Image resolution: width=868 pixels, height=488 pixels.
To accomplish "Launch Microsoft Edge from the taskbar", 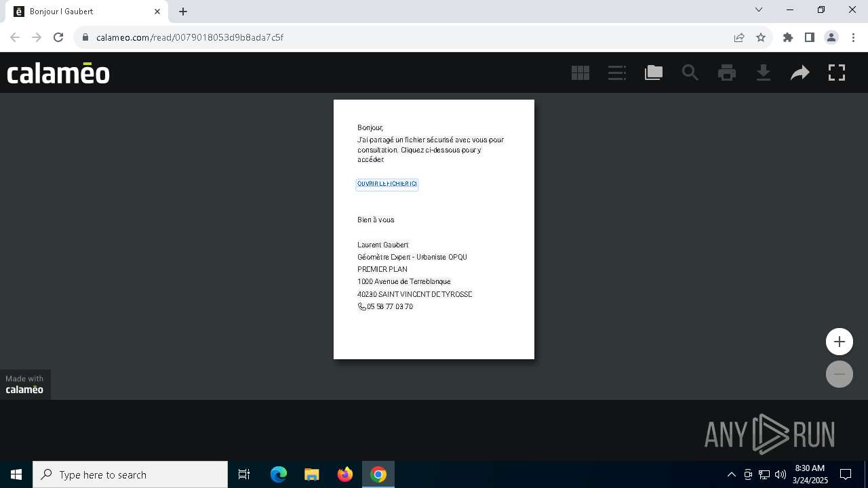I will 279,474.
